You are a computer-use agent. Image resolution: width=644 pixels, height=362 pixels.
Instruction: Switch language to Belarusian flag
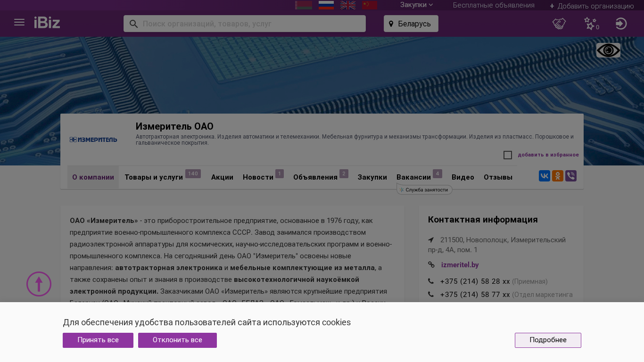(304, 5)
